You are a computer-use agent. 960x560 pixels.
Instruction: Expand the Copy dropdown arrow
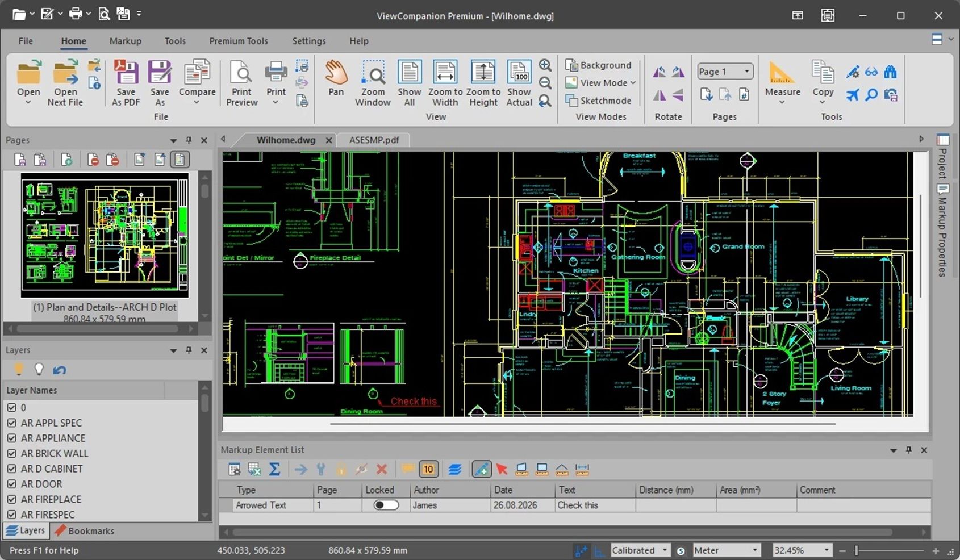[823, 103]
